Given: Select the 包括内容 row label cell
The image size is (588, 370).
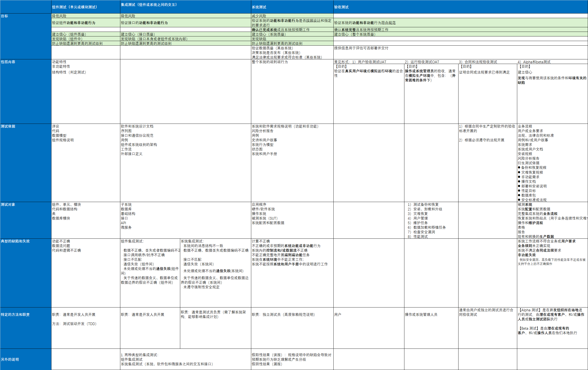Looking at the screenshot, I should (x=8, y=62).
